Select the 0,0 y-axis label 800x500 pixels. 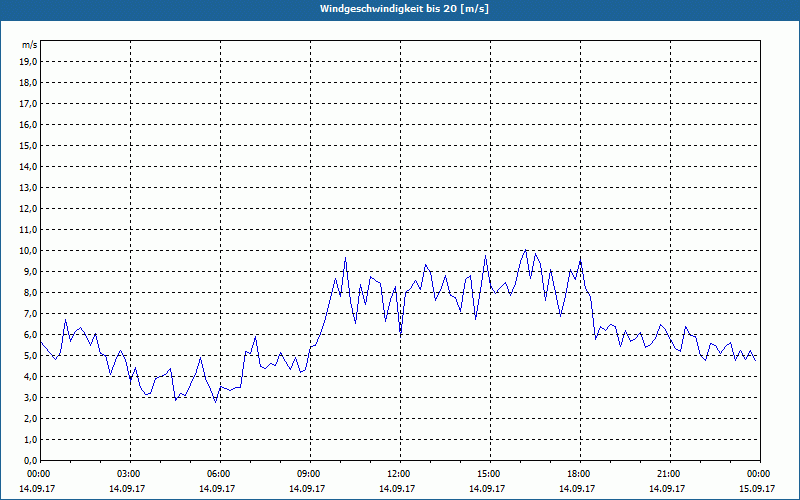[30, 461]
